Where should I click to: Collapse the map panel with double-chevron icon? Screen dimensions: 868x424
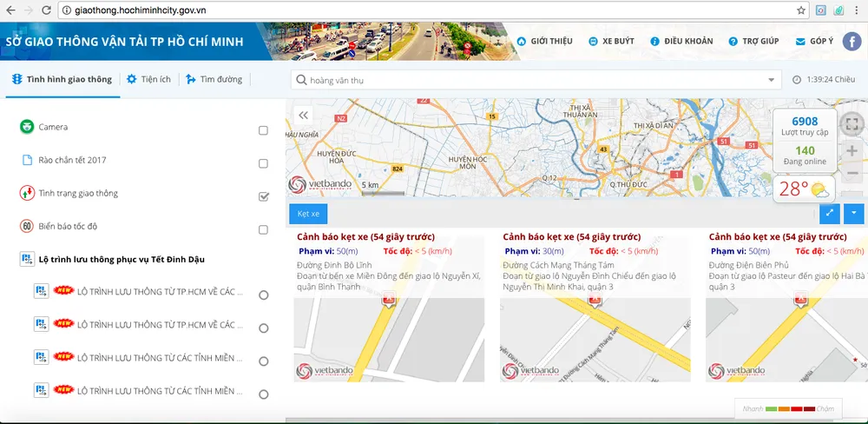coord(303,115)
